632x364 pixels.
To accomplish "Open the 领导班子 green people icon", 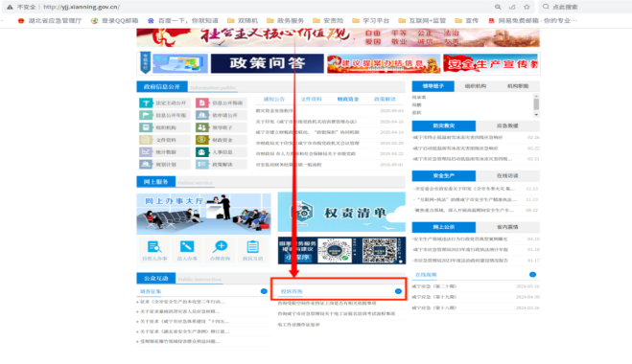I will coord(202,127).
